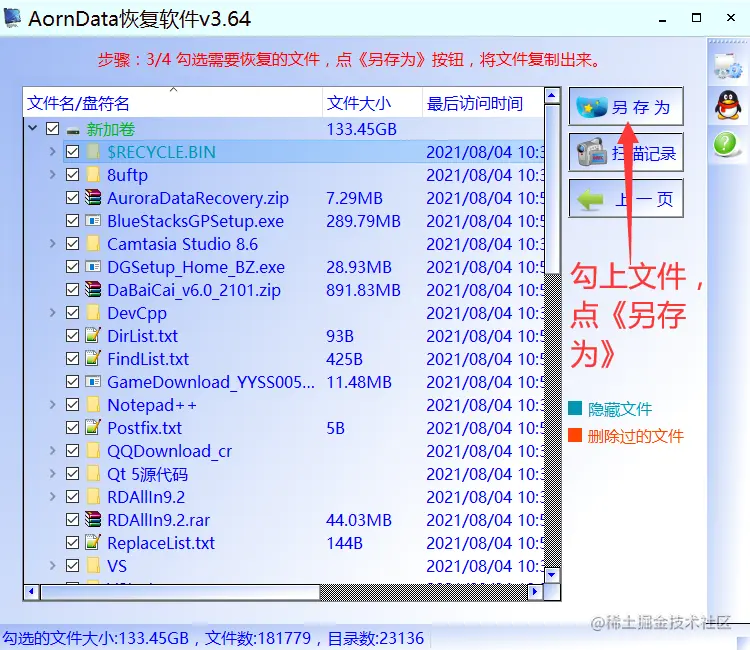
Task: Expand the $RECYCLE.BIN folder
Action: pyautogui.click(x=53, y=152)
